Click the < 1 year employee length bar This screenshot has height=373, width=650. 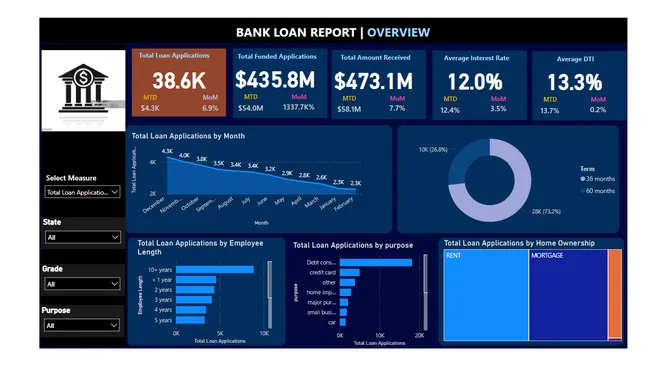(196, 280)
